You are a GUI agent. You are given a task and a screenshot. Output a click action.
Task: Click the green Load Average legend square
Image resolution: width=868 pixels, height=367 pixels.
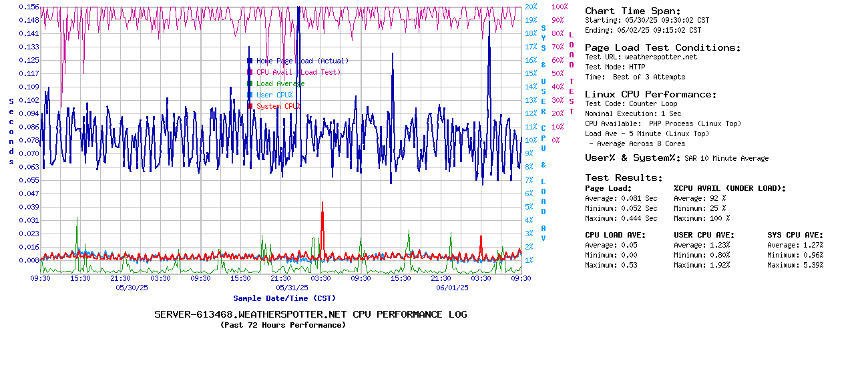(250, 83)
